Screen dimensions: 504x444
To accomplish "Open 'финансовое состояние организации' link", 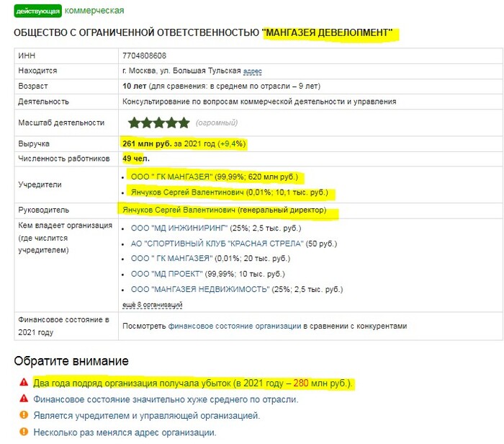I will coord(235,326).
